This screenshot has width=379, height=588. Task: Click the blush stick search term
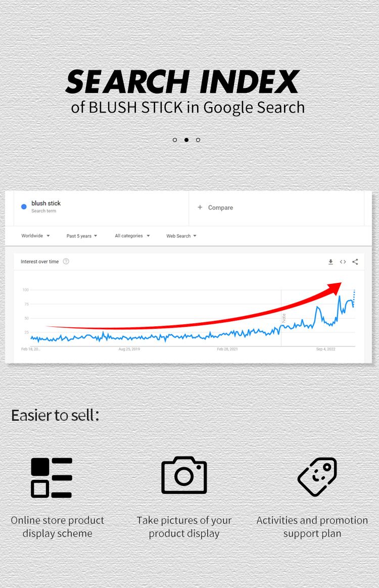46,204
